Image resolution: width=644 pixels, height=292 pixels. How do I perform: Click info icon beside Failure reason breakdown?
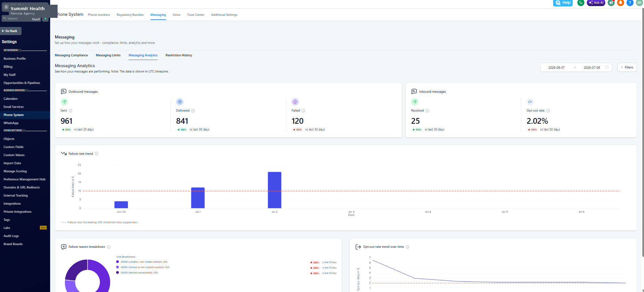tap(109, 247)
